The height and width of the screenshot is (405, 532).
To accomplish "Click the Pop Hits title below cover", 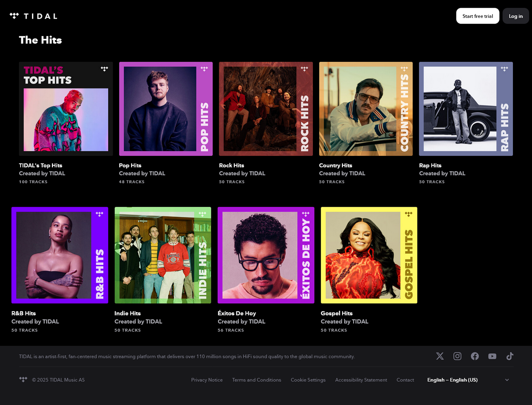I will pos(130,165).
